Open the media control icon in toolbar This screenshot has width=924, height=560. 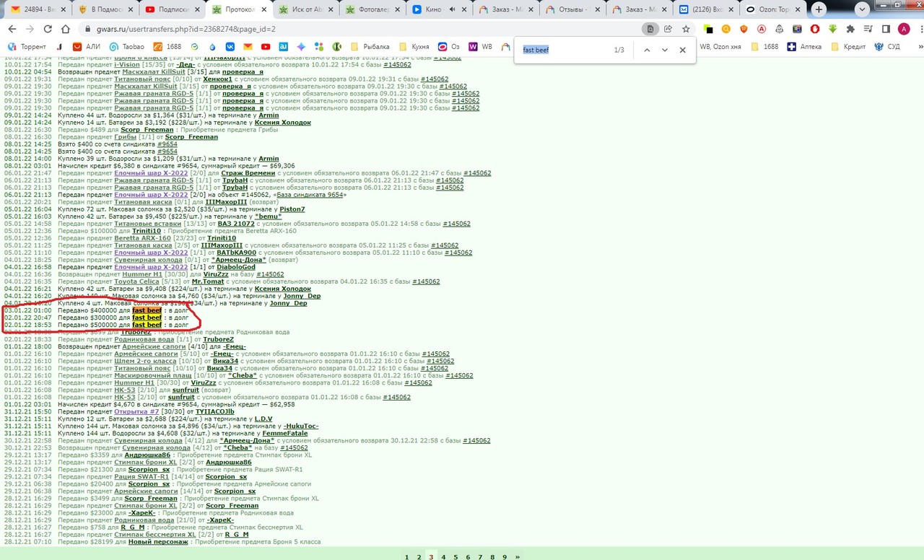[868, 29]
